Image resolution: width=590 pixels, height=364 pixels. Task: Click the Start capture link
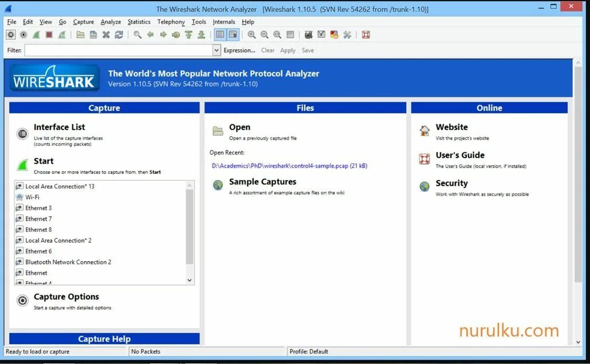(x=44, y=161)
